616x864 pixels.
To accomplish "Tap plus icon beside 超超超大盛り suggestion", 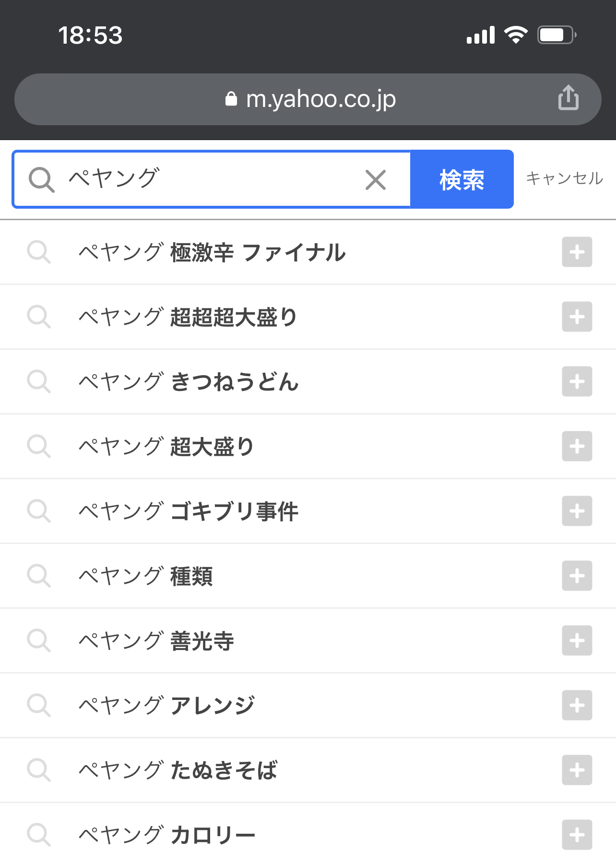I will [x=577, y=317].
